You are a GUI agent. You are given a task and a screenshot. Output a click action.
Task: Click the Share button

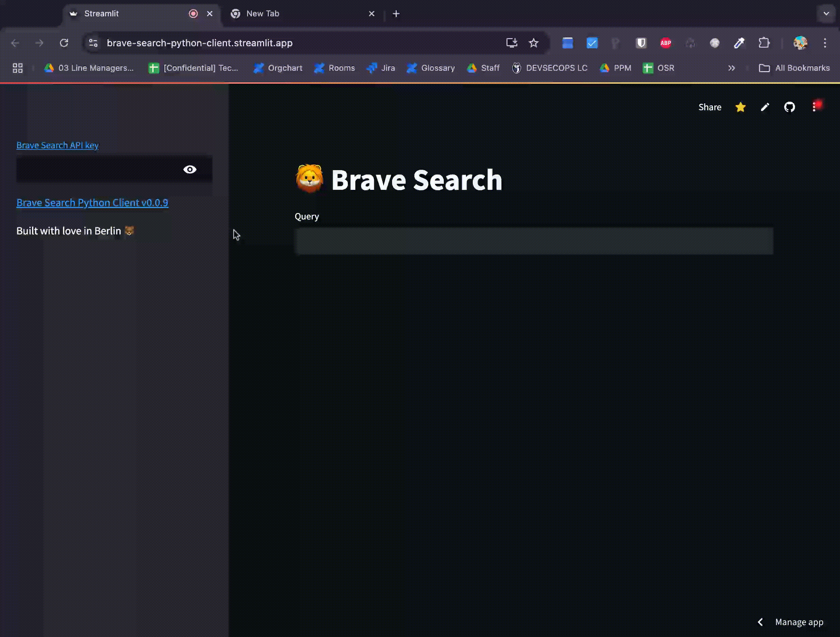709,107
